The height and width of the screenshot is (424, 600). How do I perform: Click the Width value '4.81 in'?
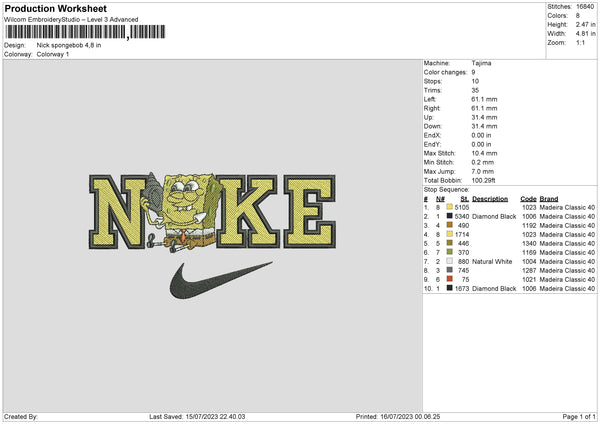pos(585,34)
